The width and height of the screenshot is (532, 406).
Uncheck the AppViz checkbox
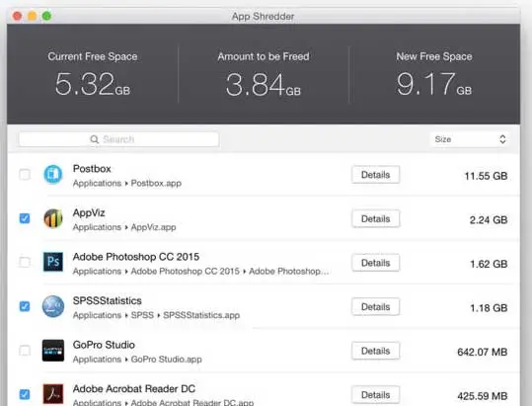point(25,218)
